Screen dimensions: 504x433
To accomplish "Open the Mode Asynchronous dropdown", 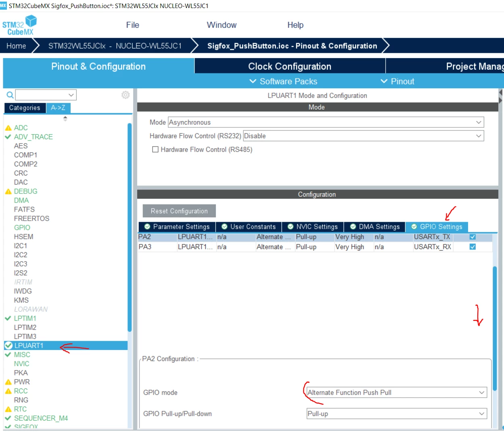I will (326, 122).
